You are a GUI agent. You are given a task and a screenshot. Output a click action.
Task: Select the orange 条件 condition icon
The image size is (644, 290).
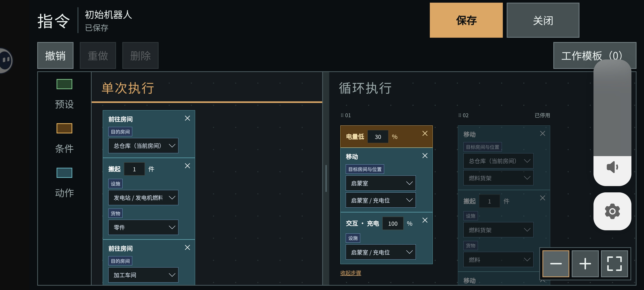point(64,128)
